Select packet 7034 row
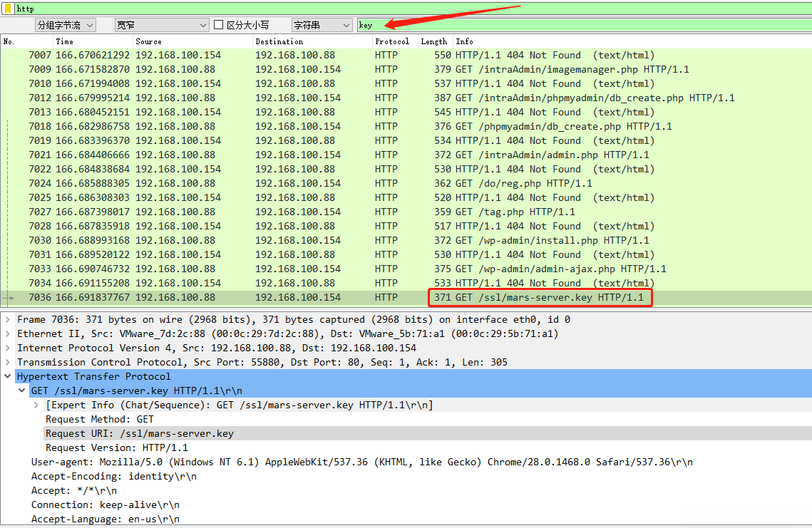 [x=406, y=283]
